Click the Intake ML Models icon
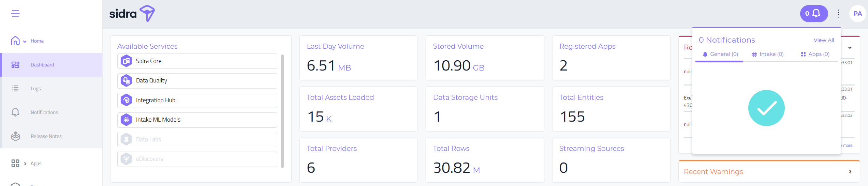The height and width of the screenshot is (186, 868). (x=127, y=120)
